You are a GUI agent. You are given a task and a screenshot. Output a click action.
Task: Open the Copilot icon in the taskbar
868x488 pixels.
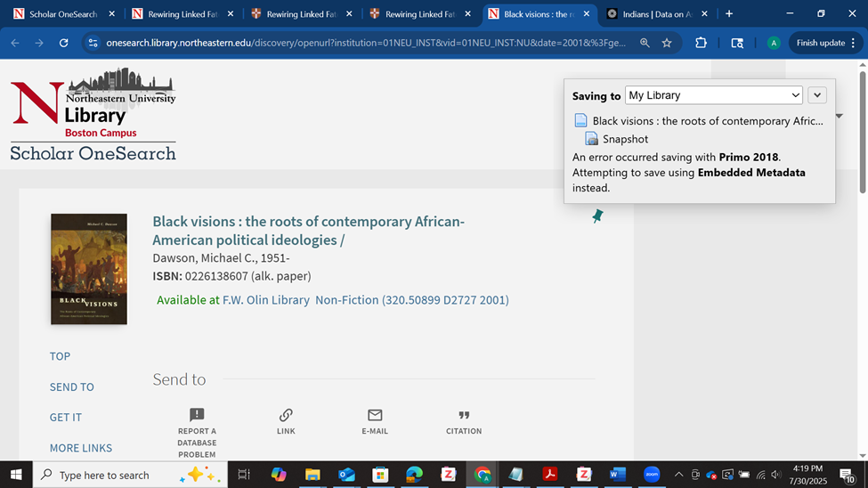pyautogui.click(x=279, y=475)
